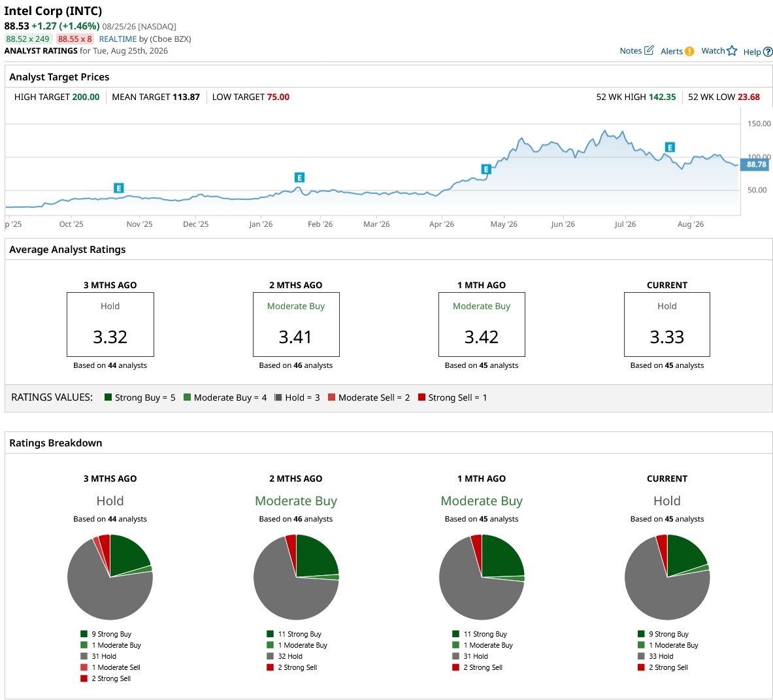
Task: Click the Jan '26 axis label on chart
Action: [260, 224]
